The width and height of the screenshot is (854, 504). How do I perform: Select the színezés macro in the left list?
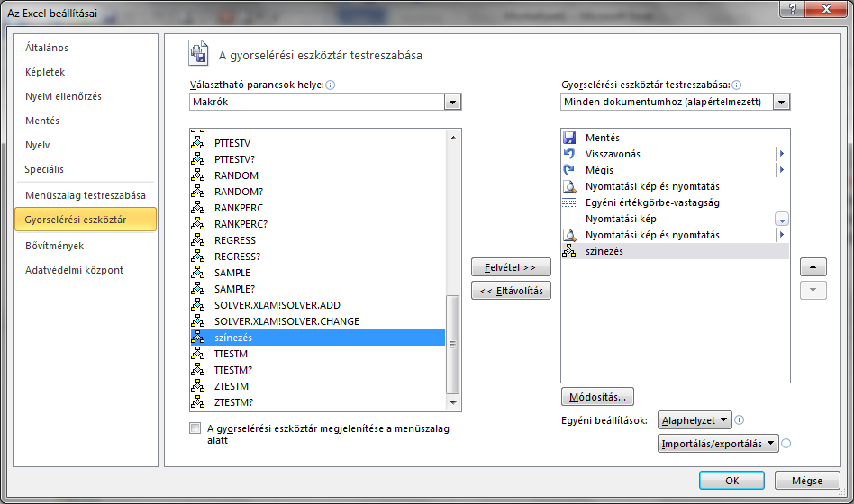(x=317, y=337)
